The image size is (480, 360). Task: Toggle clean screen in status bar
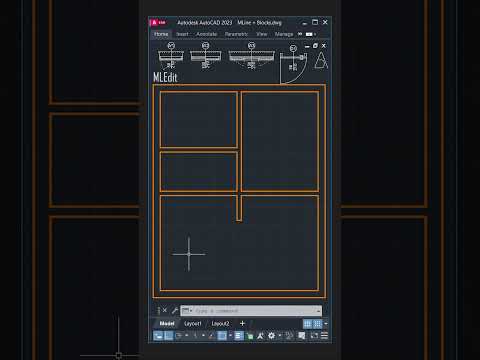[x=314, y=336]
